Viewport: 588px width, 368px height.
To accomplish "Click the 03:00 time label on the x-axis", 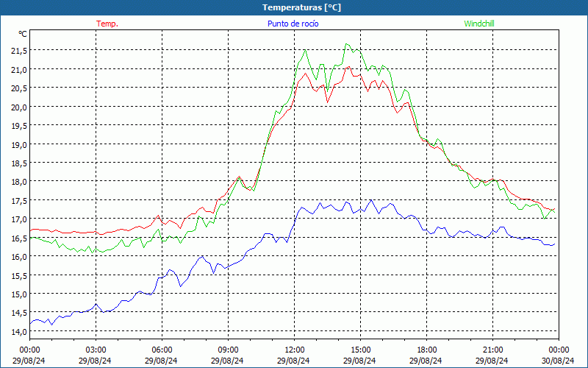I will click(x=96, y=350).
